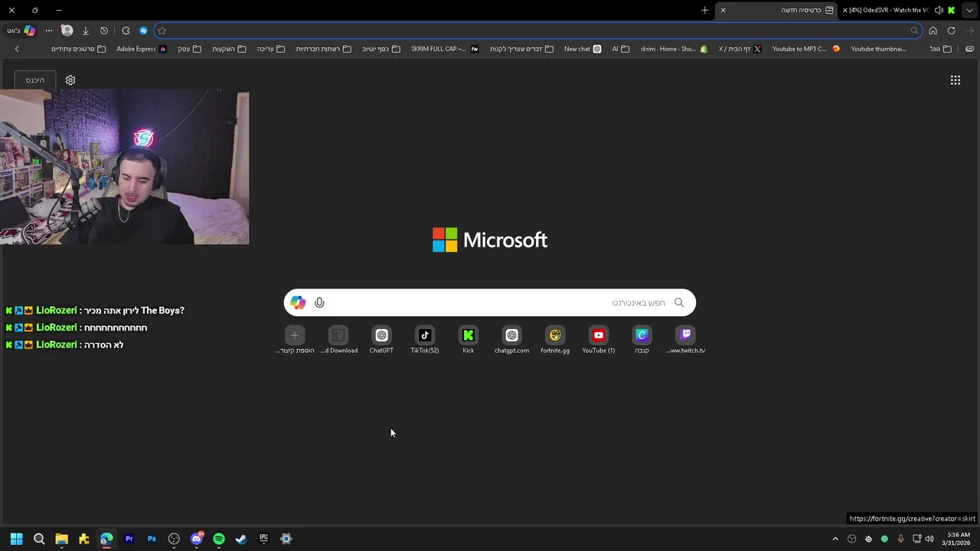
Task: Open the extensions puzzle icon
Action: coord(126,31)
